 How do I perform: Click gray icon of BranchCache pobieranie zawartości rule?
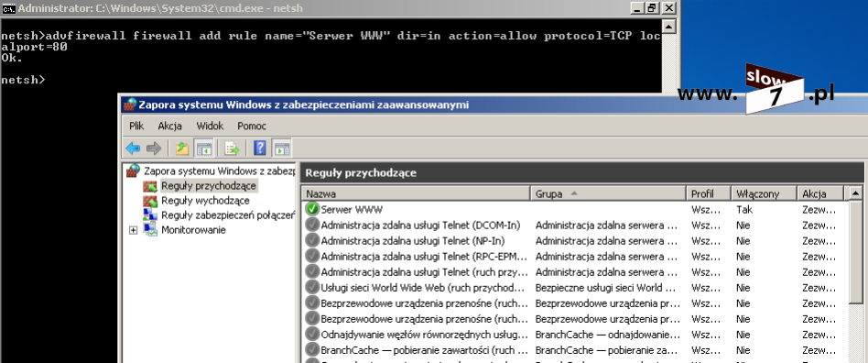312,350
